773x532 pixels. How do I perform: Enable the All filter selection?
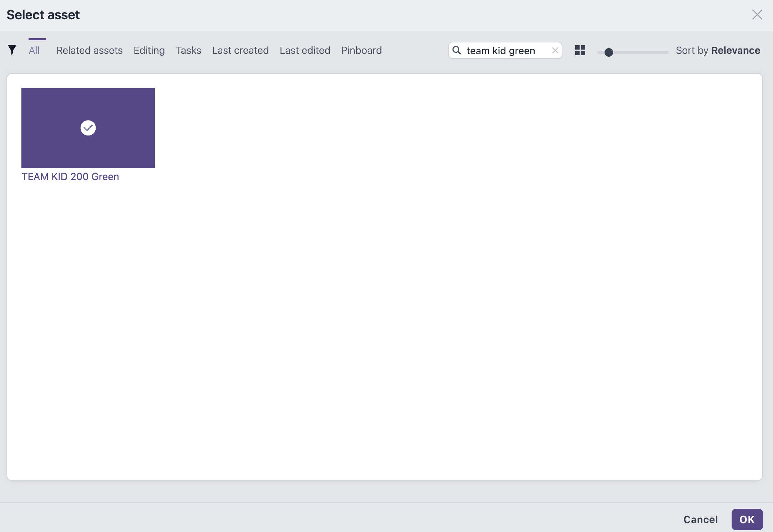(35, 50)
